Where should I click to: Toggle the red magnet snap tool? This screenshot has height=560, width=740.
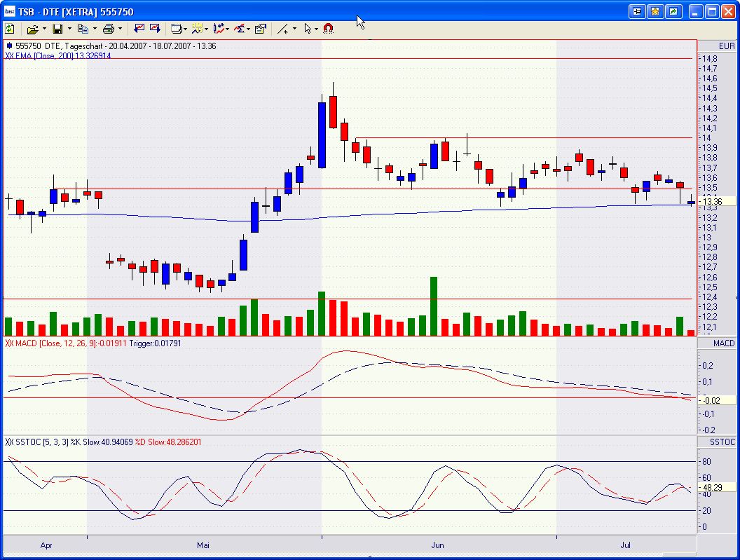click(x=328, y=29)
